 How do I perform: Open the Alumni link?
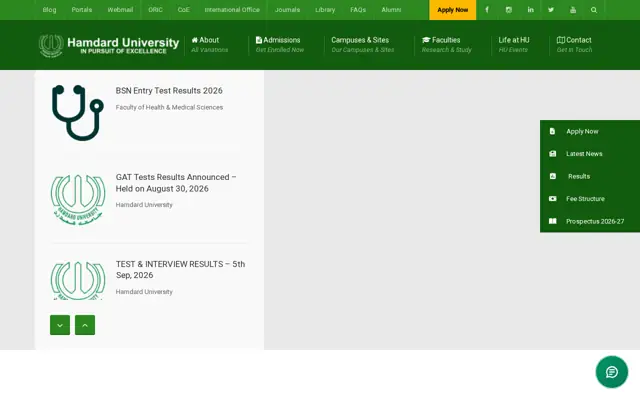click(391, 10)
